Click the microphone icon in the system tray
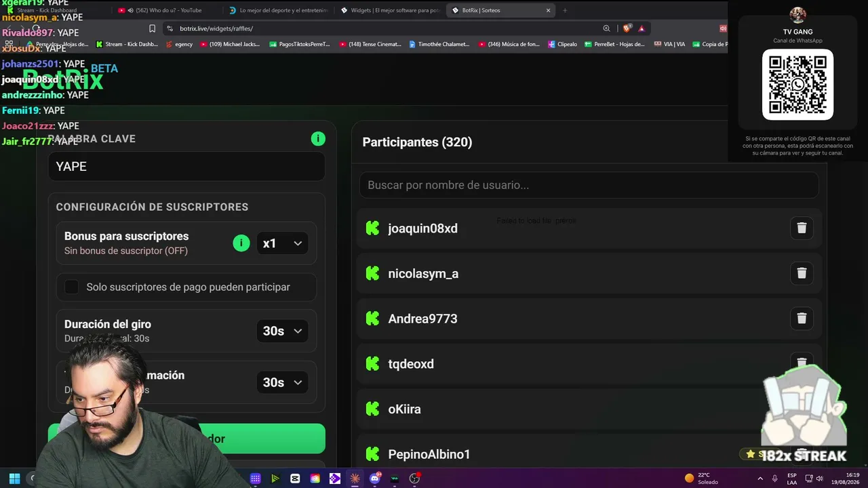The width and height of the screenshot is (868, 488). 774,479
